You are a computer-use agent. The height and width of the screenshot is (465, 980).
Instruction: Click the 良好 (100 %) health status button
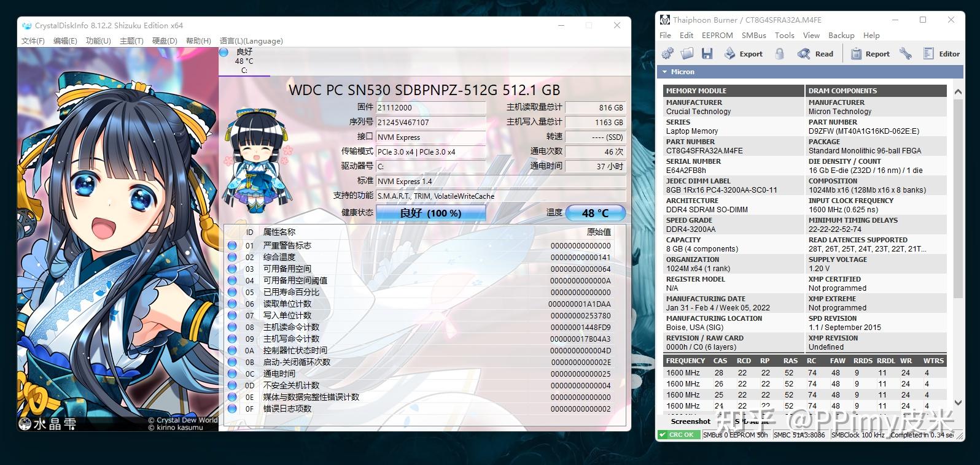coord(430,213)
